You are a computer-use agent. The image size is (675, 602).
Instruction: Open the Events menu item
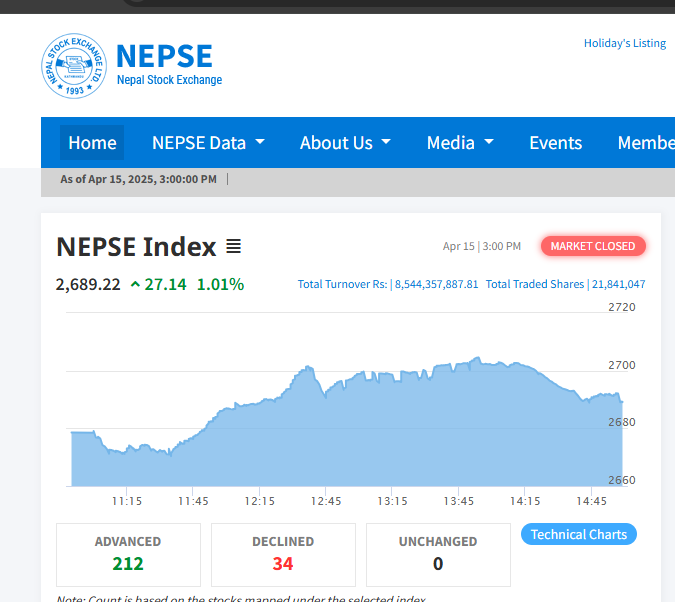555,143
